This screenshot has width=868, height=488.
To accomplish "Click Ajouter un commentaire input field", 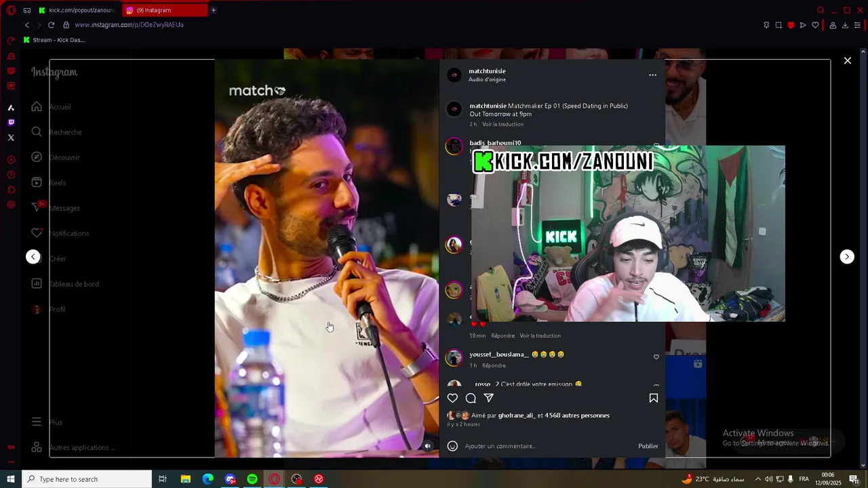I will (x=549, y=446).
